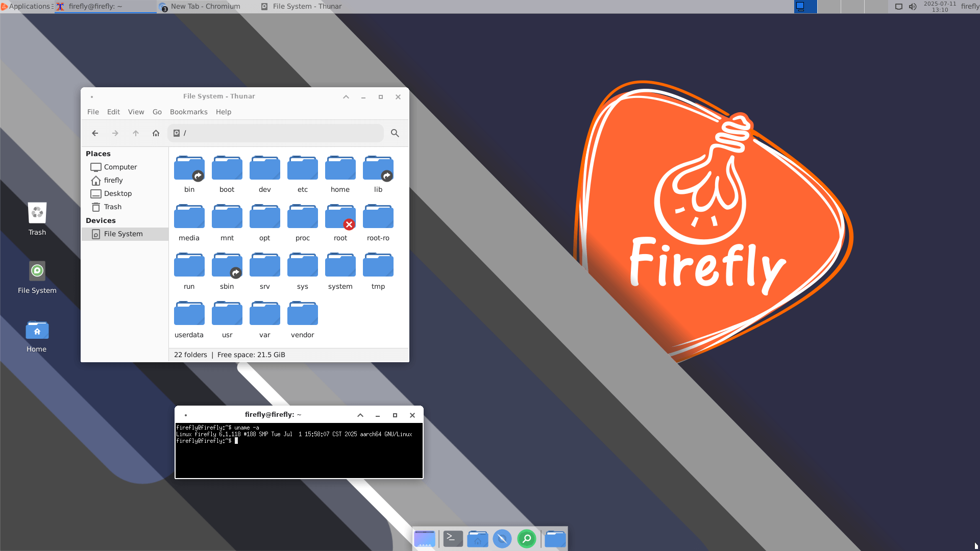Open home folder file manager from dock

478,539
